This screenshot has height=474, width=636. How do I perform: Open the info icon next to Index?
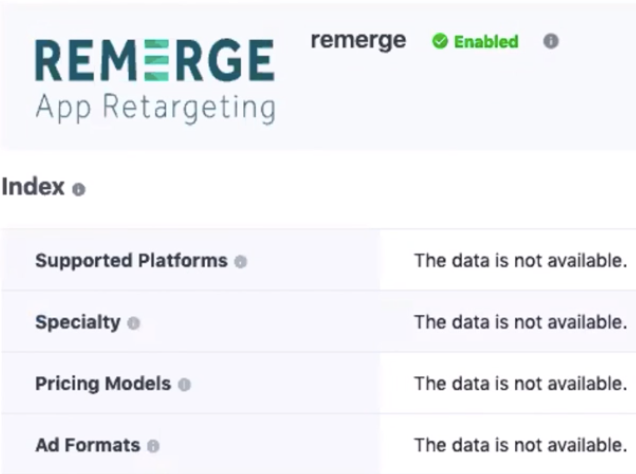(79, 189)
